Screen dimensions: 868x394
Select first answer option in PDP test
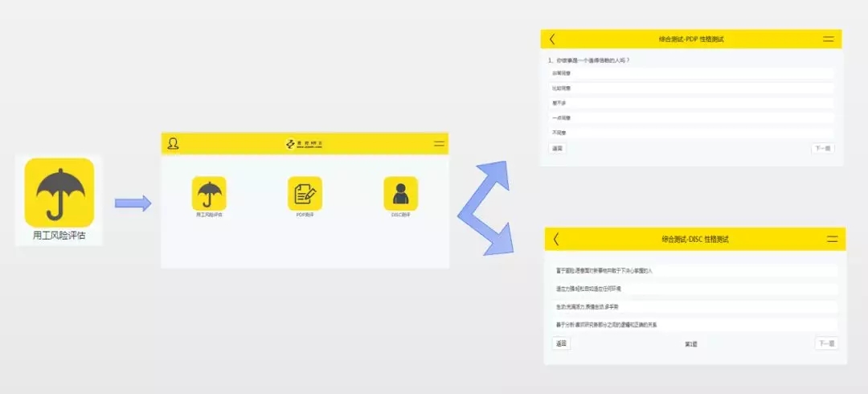point(691,73)
